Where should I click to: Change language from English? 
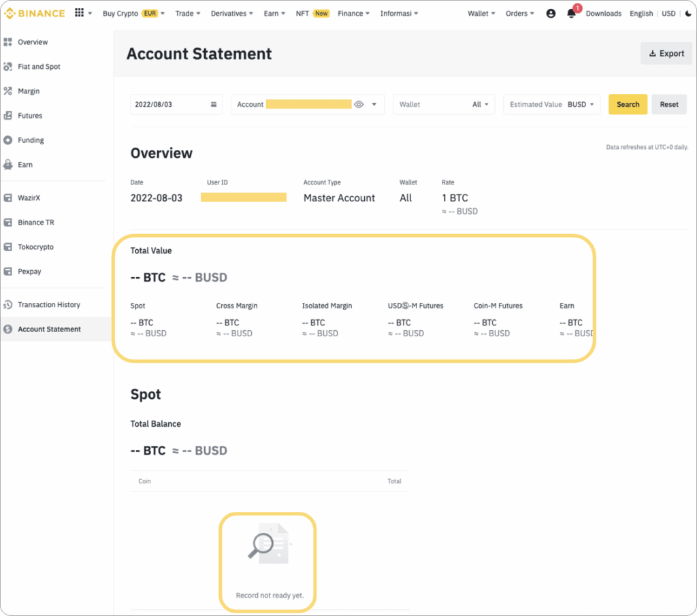pos(641,14)
